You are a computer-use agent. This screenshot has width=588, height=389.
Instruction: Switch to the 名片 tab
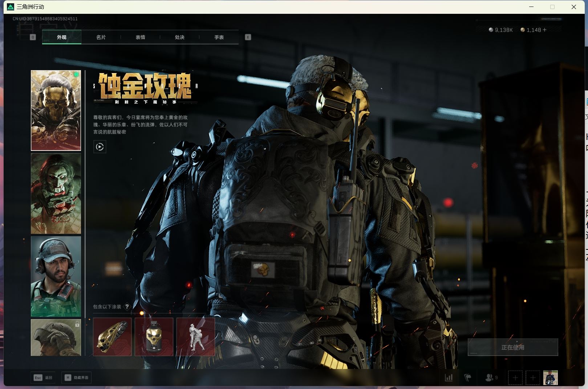101,37
